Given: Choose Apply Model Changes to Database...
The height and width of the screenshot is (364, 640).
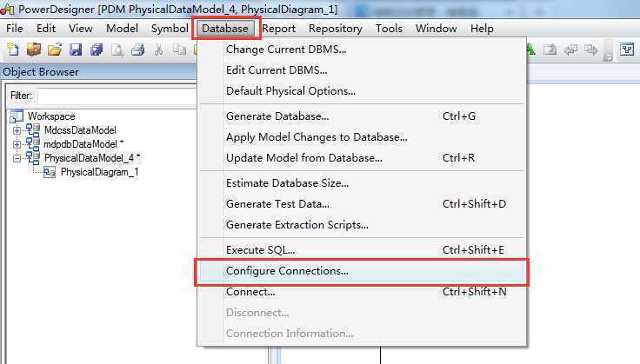Looking at the screenshot, I should (362, 137).
